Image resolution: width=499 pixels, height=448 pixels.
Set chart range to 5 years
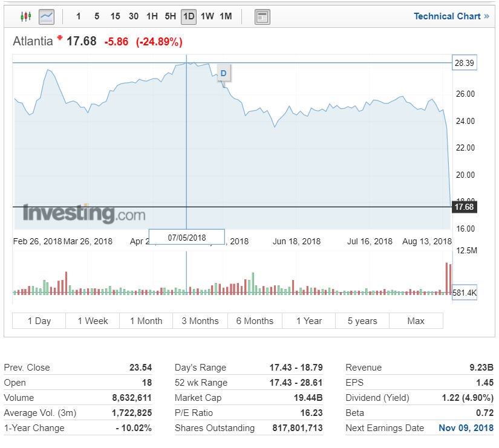tap(362, 320)
